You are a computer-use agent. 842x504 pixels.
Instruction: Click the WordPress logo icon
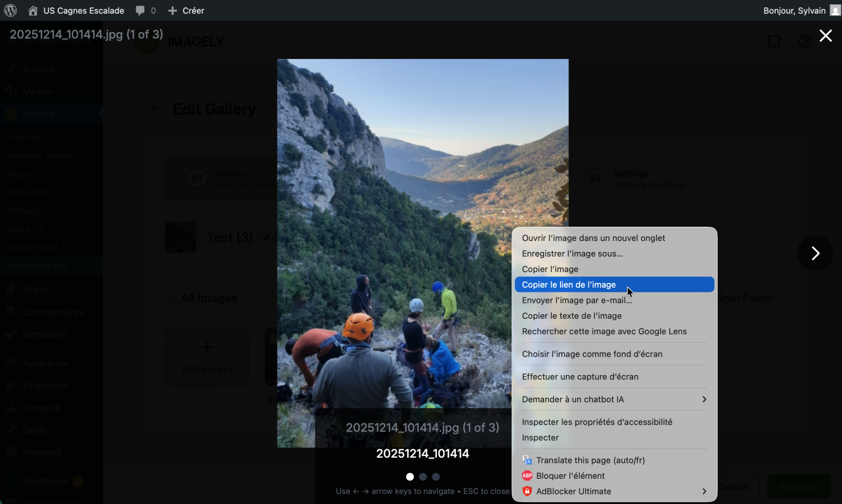tap(11, 11)
